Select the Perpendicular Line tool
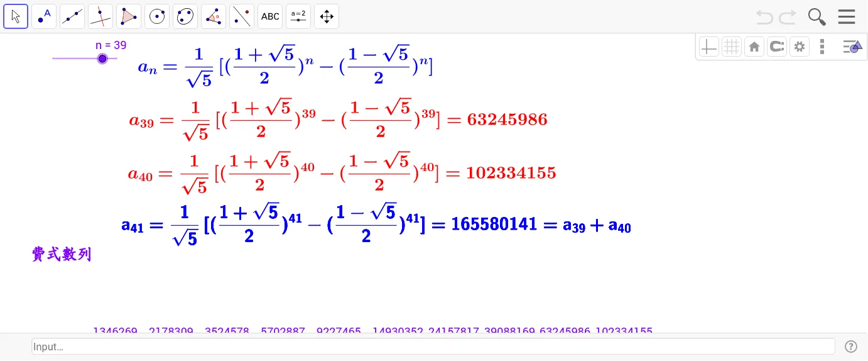This screenshot has height=361, width=868. 100,16
